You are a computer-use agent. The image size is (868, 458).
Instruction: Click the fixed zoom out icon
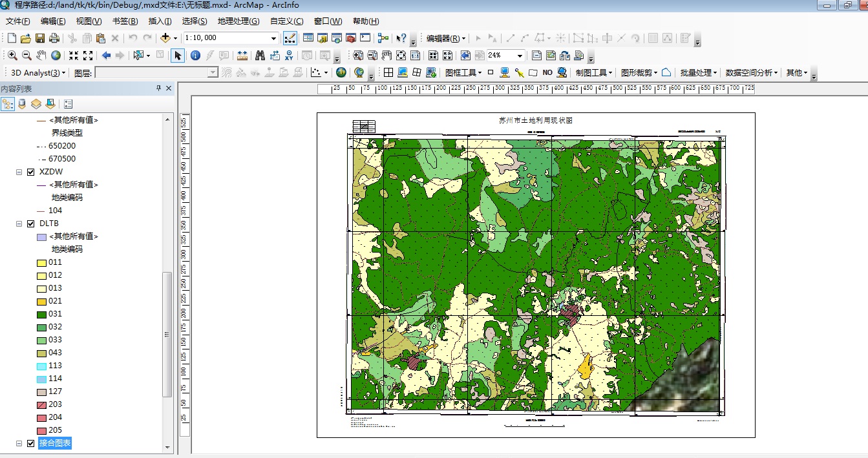click(88, 56)
